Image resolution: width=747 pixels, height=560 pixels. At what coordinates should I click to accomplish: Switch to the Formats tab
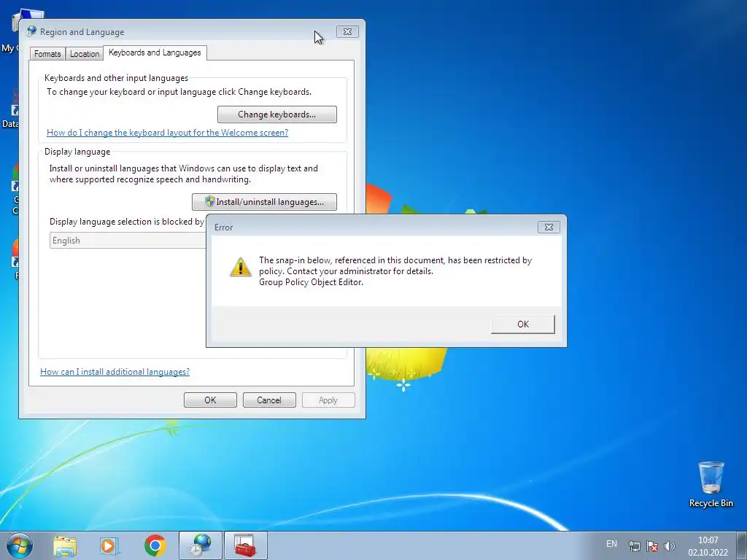[x=47, y=54]
